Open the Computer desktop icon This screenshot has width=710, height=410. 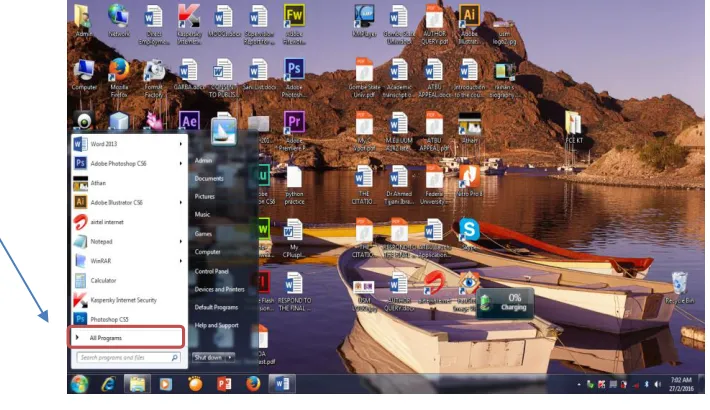point(84,74)
